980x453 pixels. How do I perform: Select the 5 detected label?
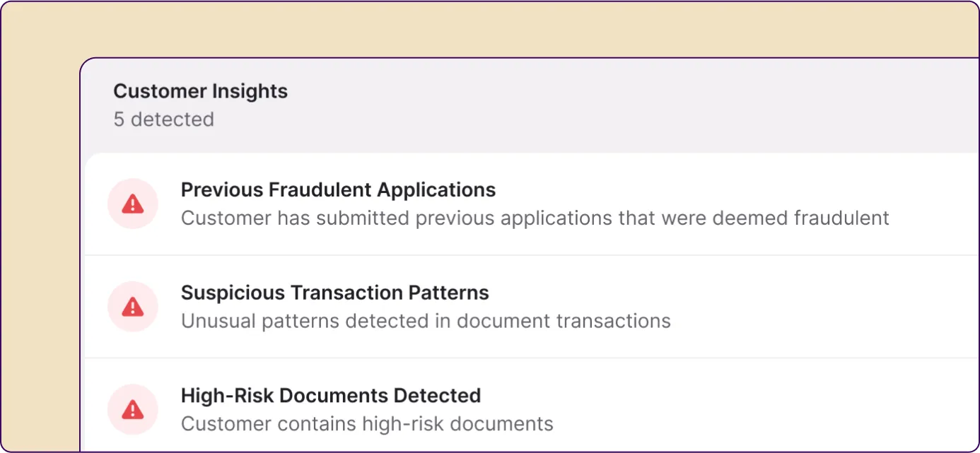[163, 119]
